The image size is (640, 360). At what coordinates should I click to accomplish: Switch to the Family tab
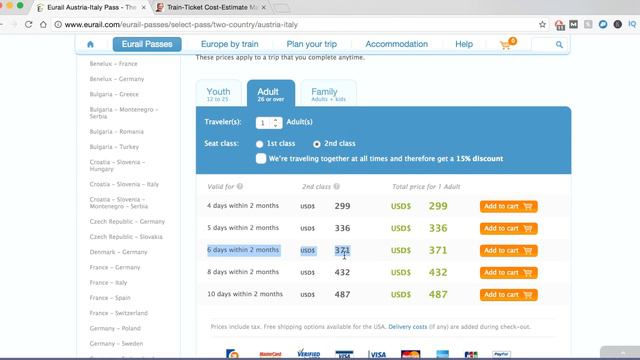click(x=328, y=94)
